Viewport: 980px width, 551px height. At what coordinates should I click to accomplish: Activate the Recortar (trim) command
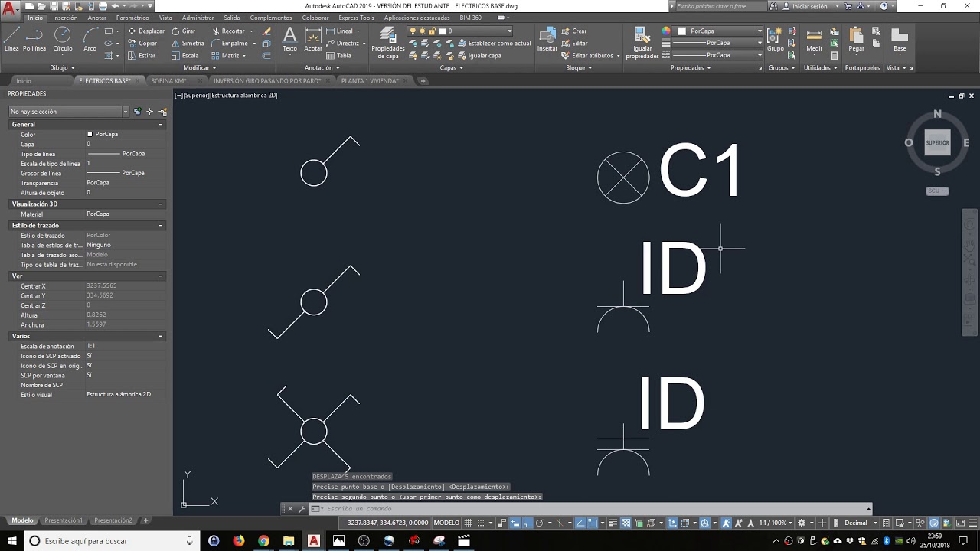228,31
